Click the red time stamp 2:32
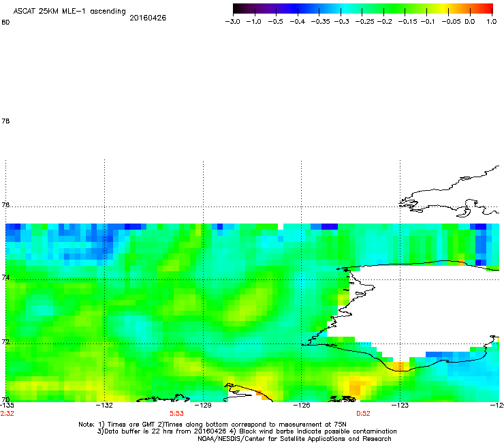 [7, 414]
